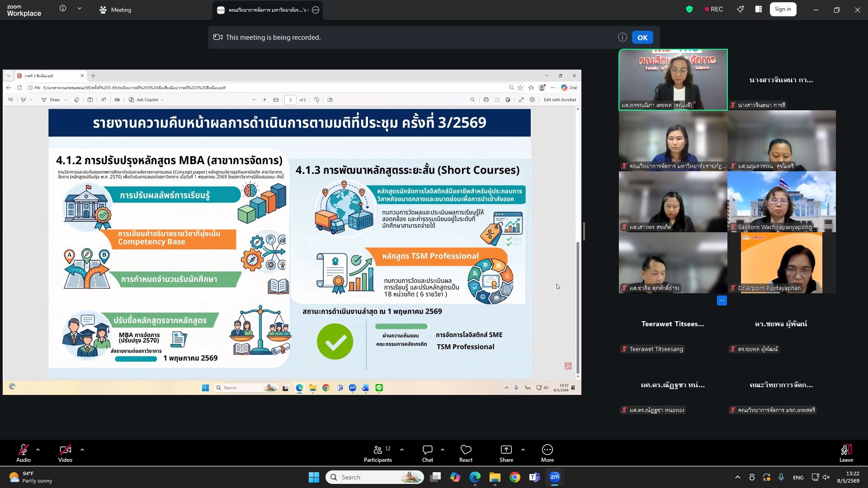
Task: Print the shared PDF document
Action: 486,100
